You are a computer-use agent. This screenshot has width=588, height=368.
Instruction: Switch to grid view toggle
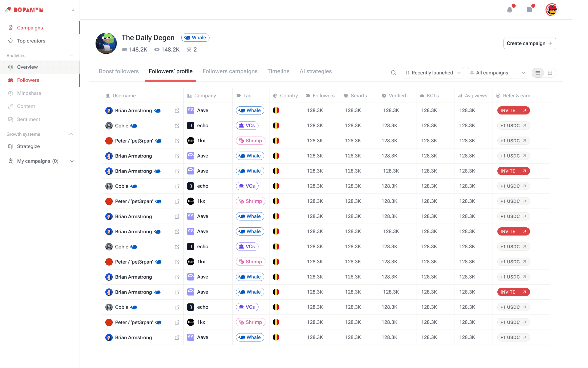click(x=550, y=73)
